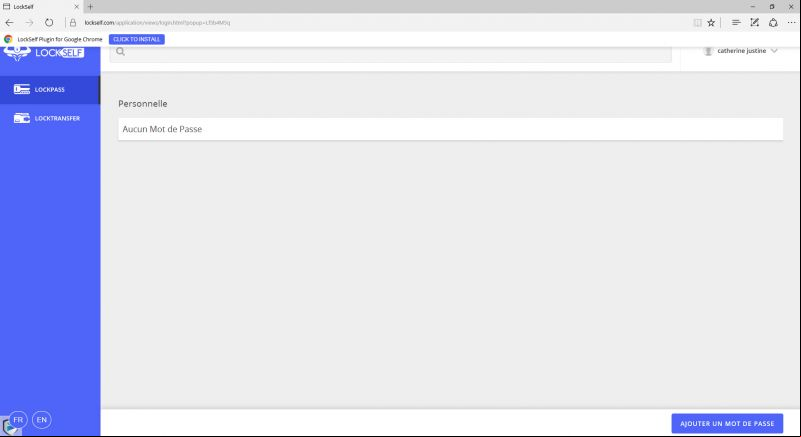Click the padlock site security icon

[73, 22]
